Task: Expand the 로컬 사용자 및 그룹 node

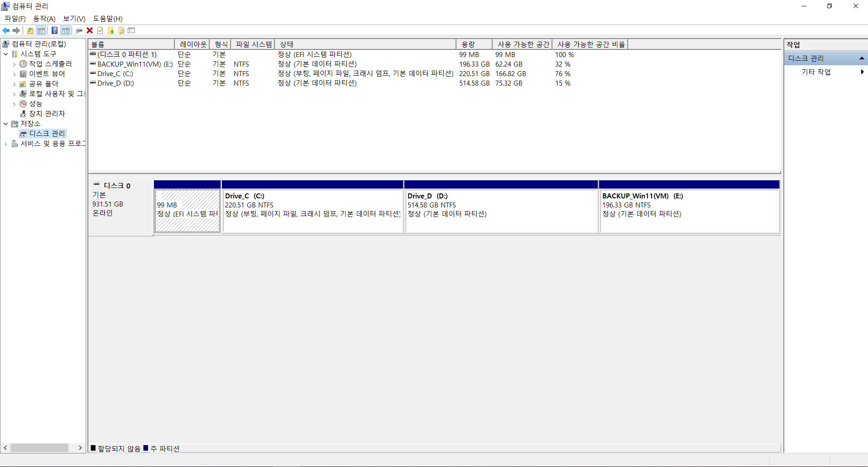Action: 14,94
